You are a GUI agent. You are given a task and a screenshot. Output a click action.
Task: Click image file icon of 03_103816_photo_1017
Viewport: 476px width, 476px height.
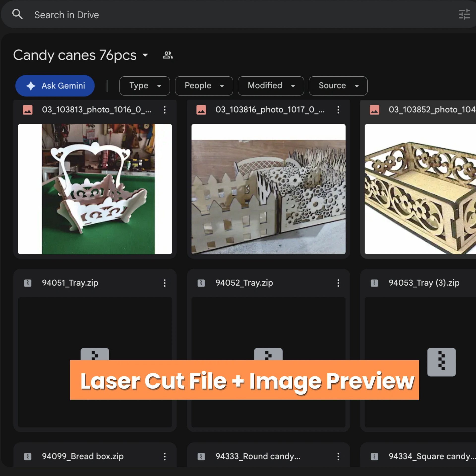[201, 110]
